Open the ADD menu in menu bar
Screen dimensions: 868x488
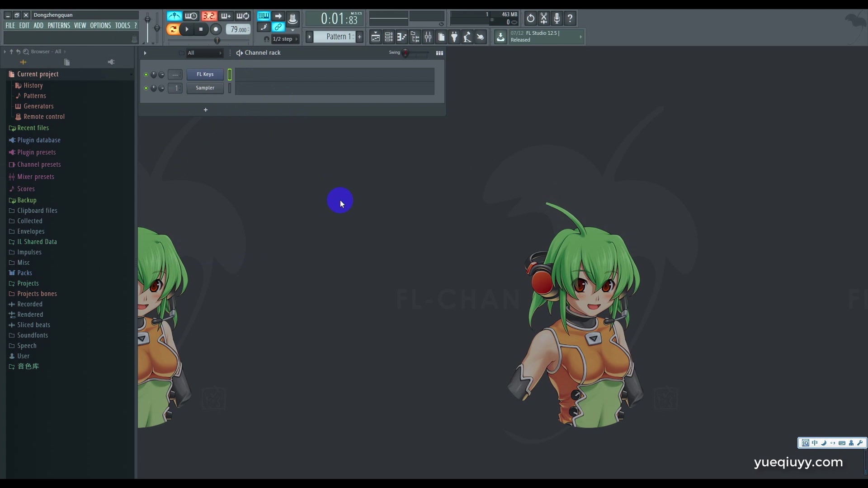pyautogui.click(x=38, y=26)
